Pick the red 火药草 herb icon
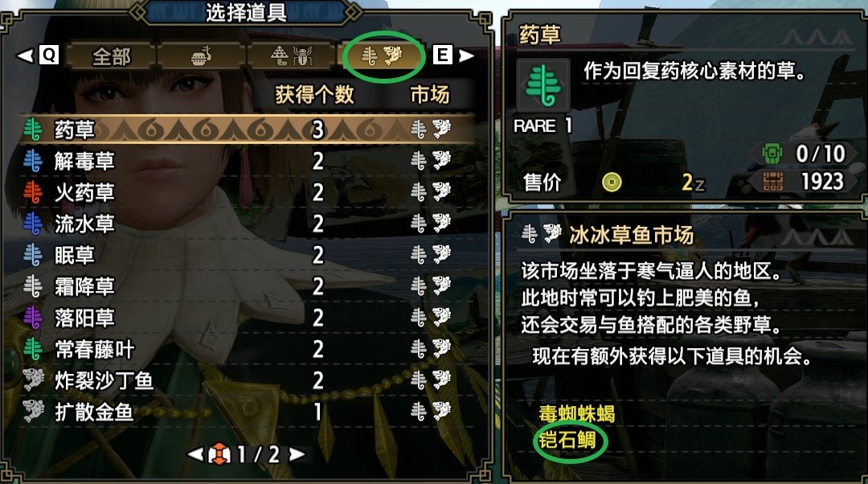868x484 pixels. click(x=33, y=192)
